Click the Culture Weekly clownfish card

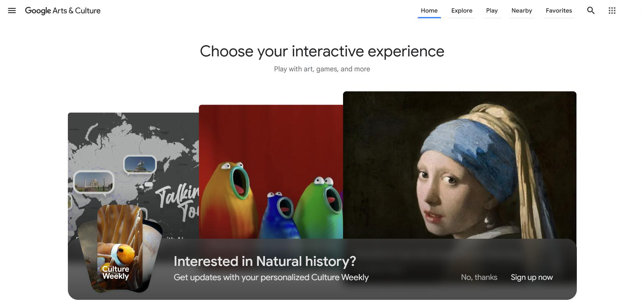(x=119, y=248)
